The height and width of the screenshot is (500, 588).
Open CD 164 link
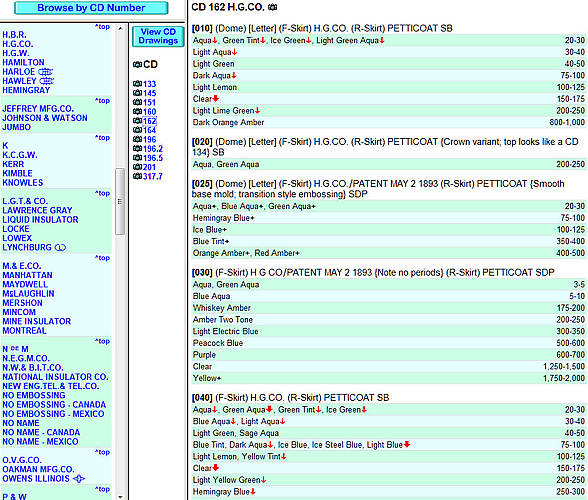[x=149, y=130]
